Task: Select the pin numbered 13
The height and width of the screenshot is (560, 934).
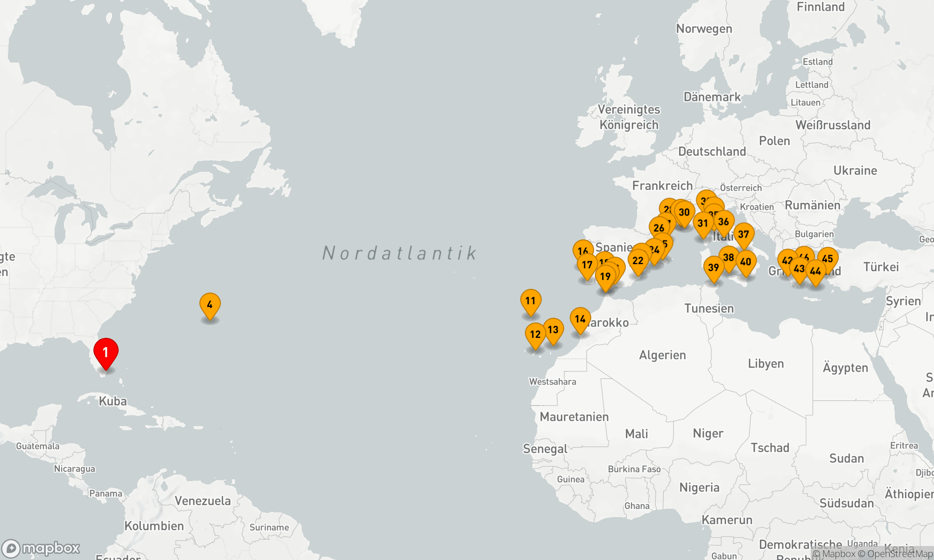Action: (553, 330)
